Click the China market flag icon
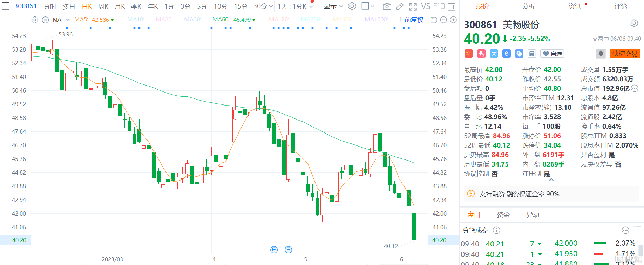 pos(469,54)
